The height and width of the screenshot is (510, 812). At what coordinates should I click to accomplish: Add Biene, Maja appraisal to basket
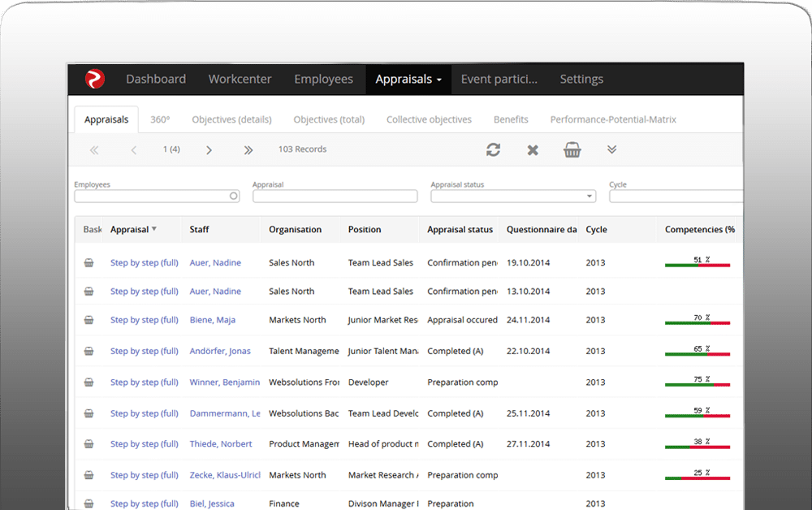[x=89, y=320]
